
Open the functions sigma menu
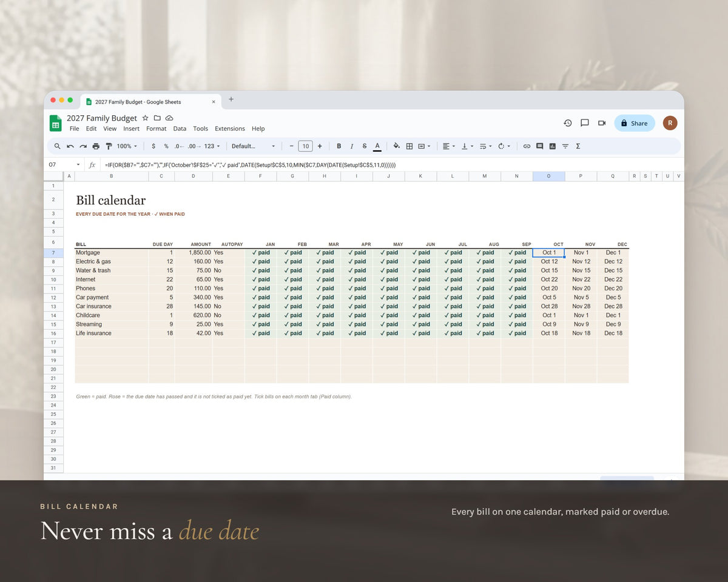pos(578,146)
